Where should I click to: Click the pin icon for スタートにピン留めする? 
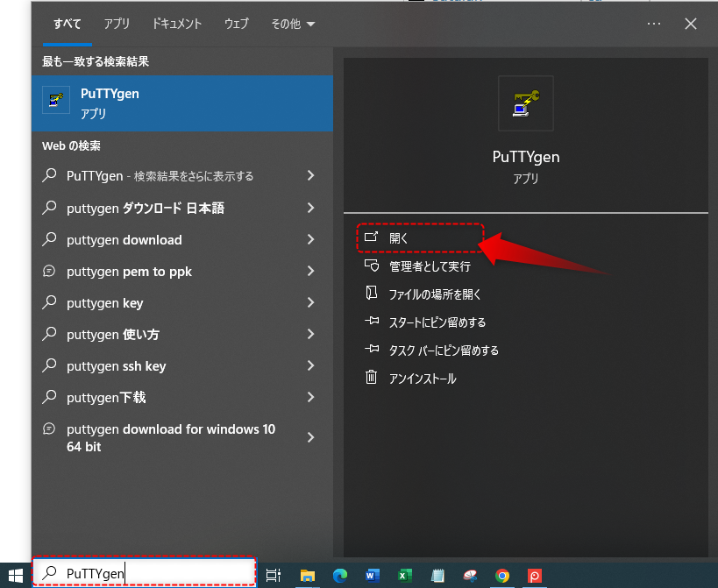(372, 321)
